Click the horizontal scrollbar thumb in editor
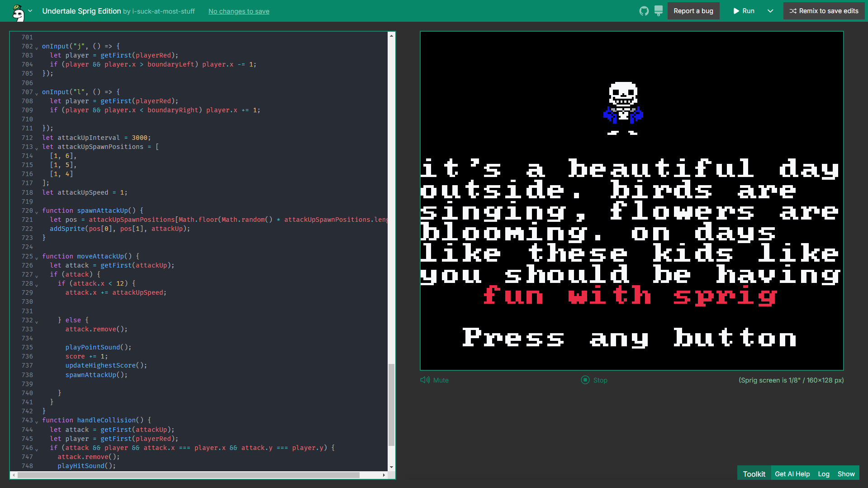 (189, 475)
